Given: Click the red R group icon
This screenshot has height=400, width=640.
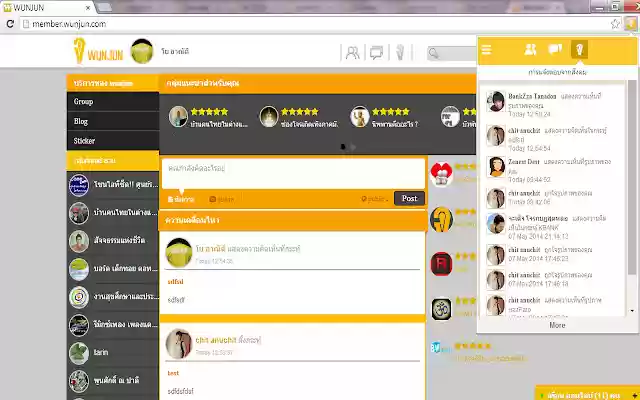Looking at the screenshot, I should [441, 264].
